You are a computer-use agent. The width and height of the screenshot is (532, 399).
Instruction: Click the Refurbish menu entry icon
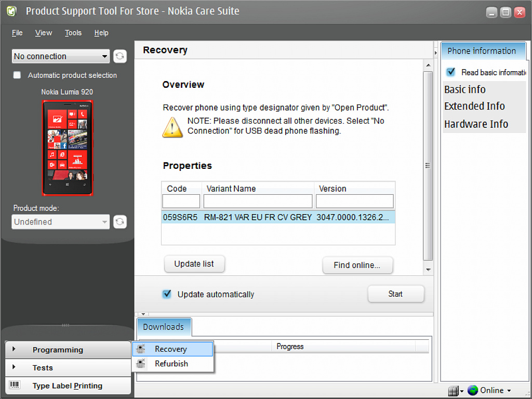click(x=140, y=364)
